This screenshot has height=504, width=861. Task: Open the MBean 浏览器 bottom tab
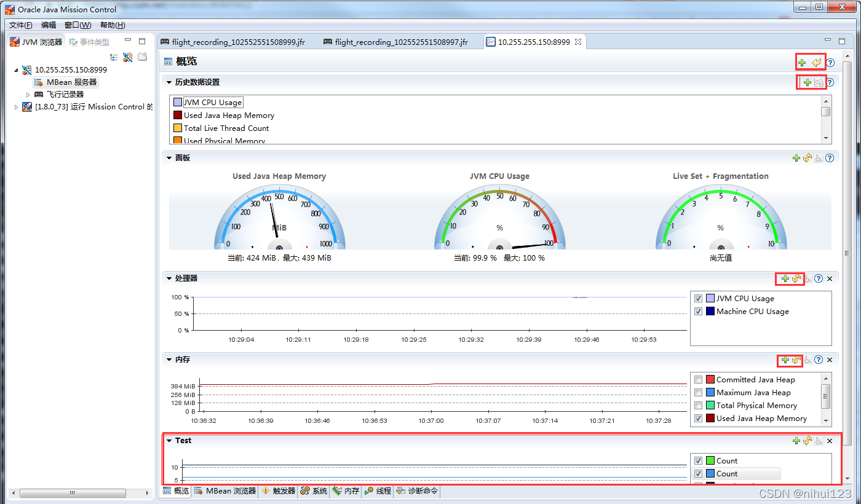pyautogui.click(x=225, y=491)
